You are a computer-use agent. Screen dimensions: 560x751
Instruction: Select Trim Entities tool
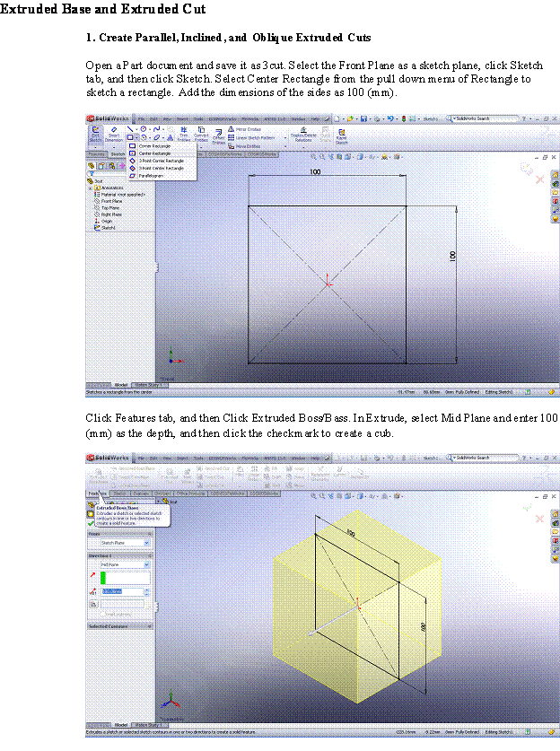pos(183,134)
